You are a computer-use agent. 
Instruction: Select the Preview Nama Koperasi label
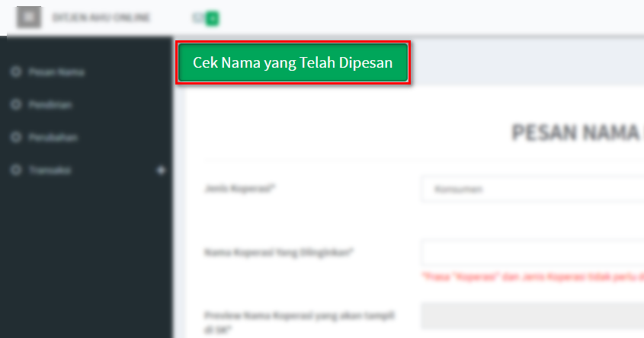click(x=300, y=323)
